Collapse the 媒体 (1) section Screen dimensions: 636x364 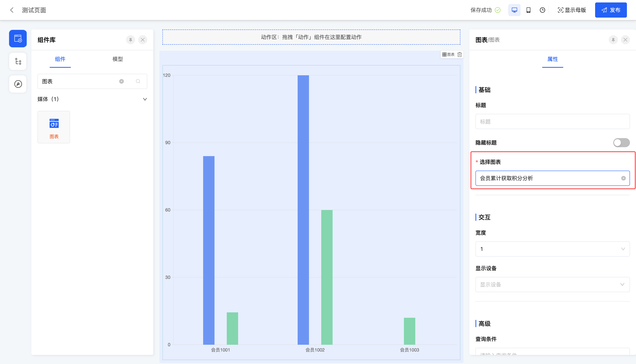(x=145, y=99)
